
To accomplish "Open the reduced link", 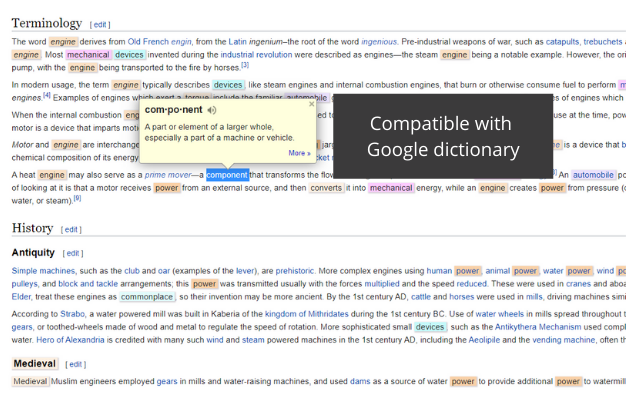I will (x=471, y=284).
